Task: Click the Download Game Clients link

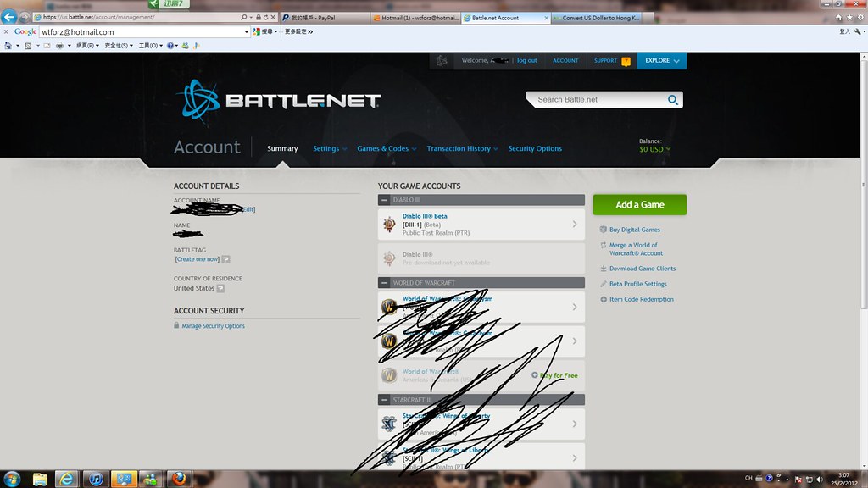Action: coord(643,269)
